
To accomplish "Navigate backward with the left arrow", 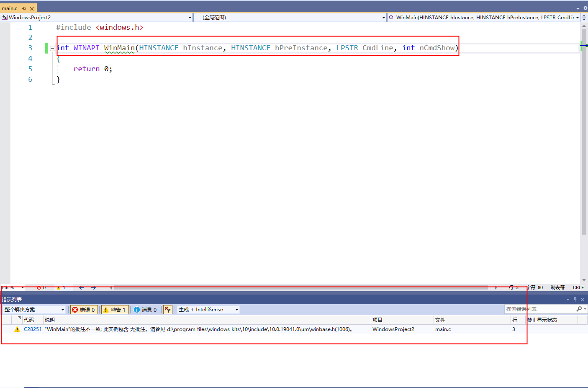I will tap(81, 287).
